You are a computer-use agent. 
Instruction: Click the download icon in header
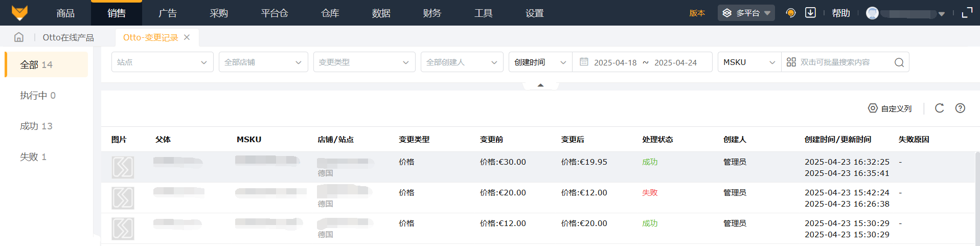(810, 13)
